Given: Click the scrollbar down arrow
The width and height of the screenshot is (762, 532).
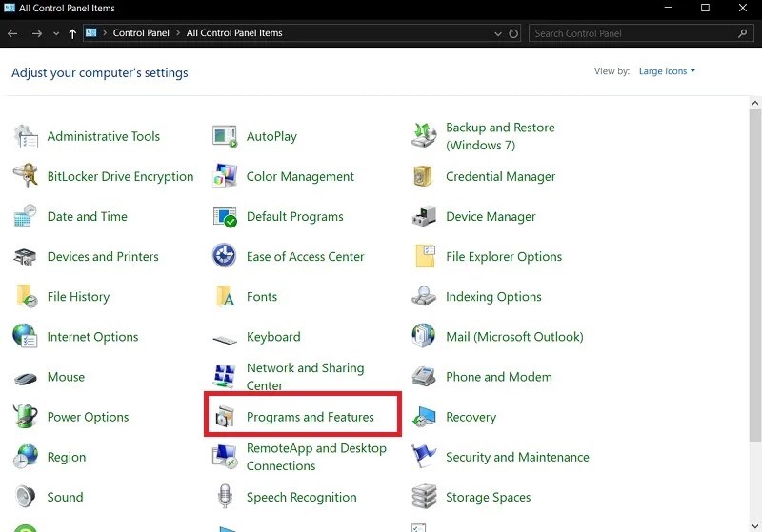Looking at the screenshot, I should coord(754,525).
